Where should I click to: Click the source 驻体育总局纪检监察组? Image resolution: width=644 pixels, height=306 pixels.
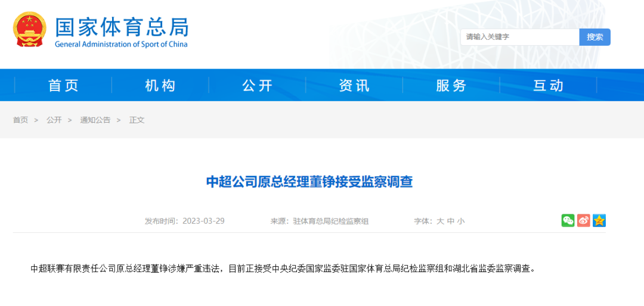tap(330, 221)
